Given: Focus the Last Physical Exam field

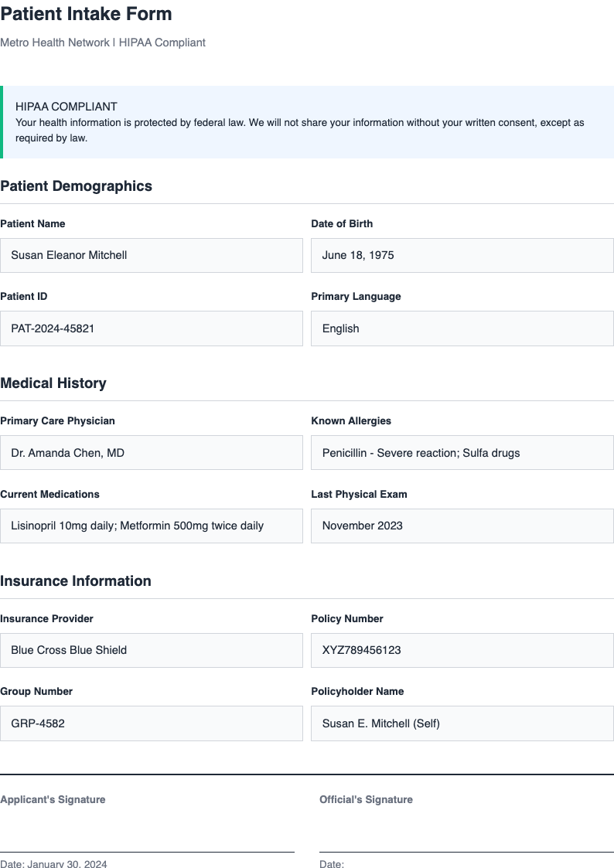Looking at the screenshot, I should coord(462,526).
